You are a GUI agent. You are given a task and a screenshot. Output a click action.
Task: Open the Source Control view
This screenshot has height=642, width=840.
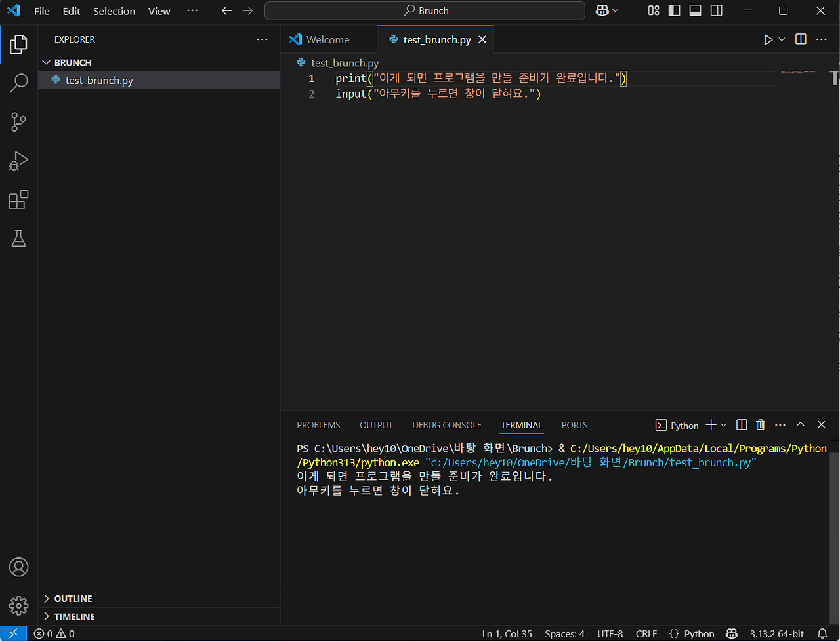[18, 122]
